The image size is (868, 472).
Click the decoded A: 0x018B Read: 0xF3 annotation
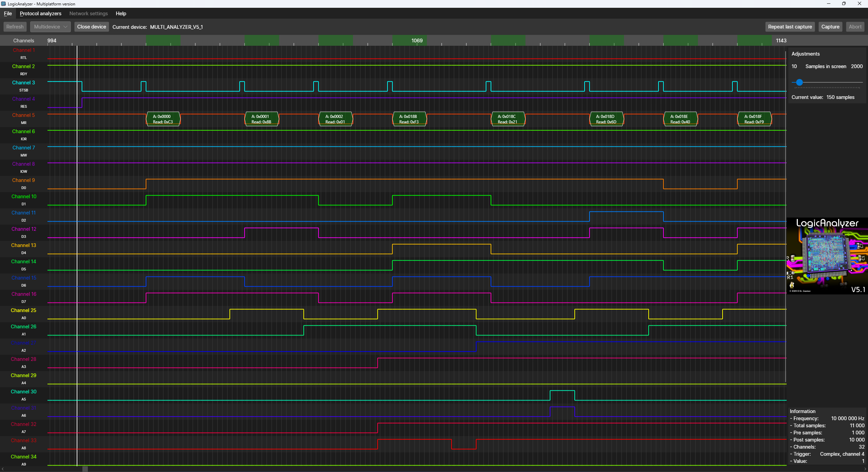click(410, 119)
